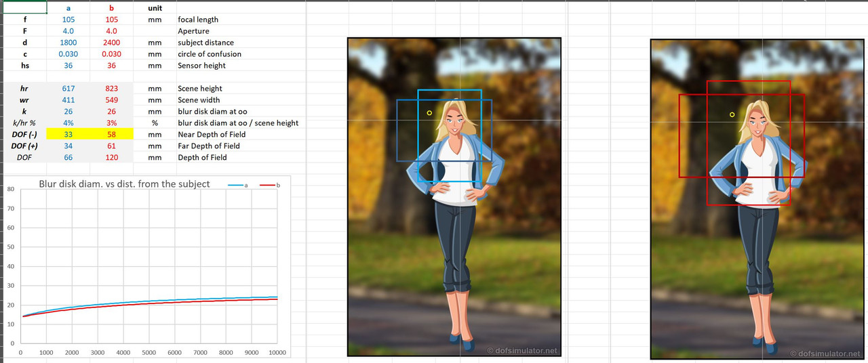Click sensor height value 36 in column b

111,66
